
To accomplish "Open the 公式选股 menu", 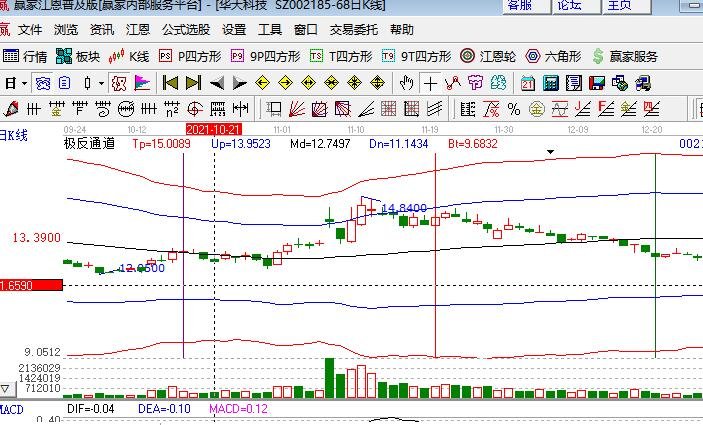I will (x=186, y=30).
